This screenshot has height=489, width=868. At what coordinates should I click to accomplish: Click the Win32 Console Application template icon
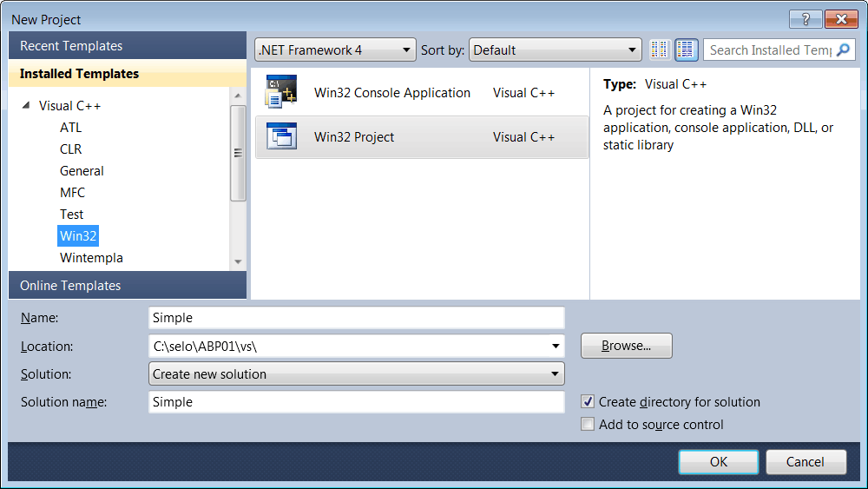281,92
